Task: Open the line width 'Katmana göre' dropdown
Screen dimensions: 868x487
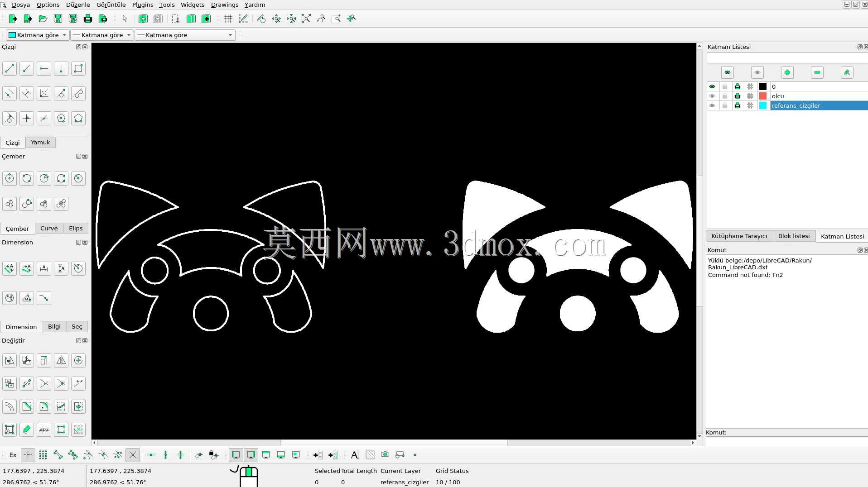Action: [x=102, y=35]
